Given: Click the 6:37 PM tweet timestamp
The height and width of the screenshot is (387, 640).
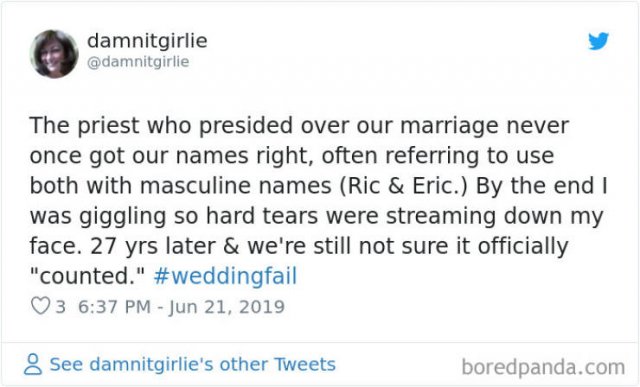Looking at the screenshot, I should (x=114, y=307).
